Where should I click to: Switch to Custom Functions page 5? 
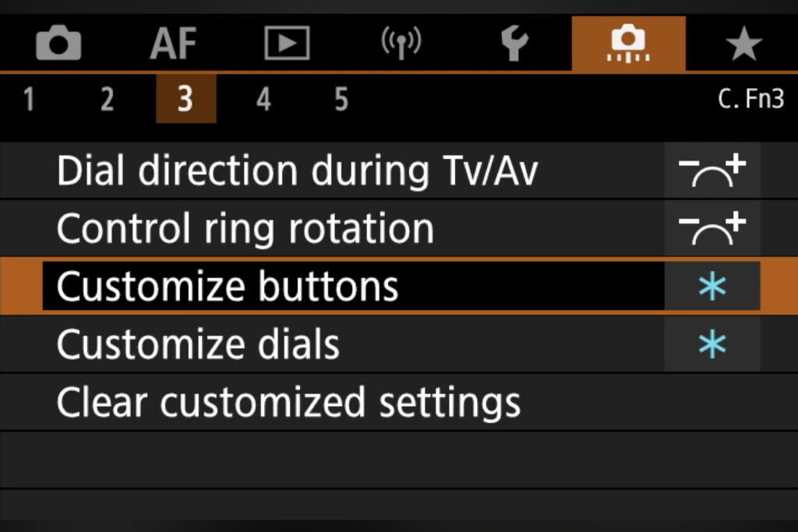(341, 100)
